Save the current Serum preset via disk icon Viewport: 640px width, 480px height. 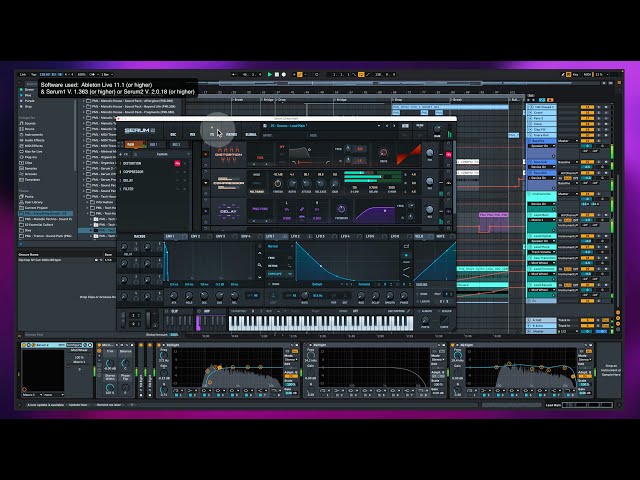pos(265,126)
